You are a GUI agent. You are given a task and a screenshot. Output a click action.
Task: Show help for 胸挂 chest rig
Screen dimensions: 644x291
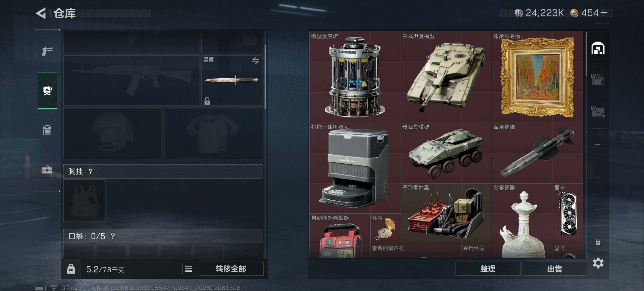91,171
